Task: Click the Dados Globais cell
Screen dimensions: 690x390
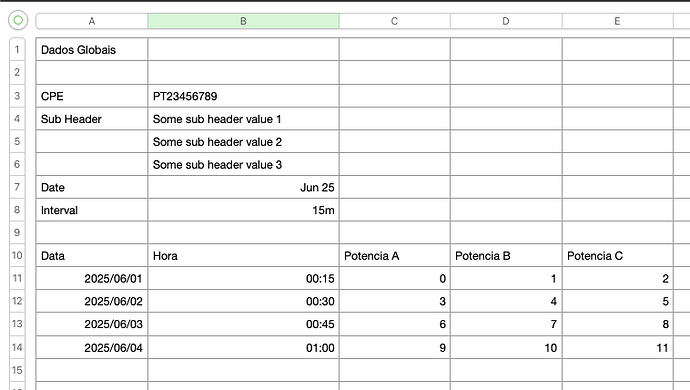Action: pyautogui.click(x=92, y=49)
